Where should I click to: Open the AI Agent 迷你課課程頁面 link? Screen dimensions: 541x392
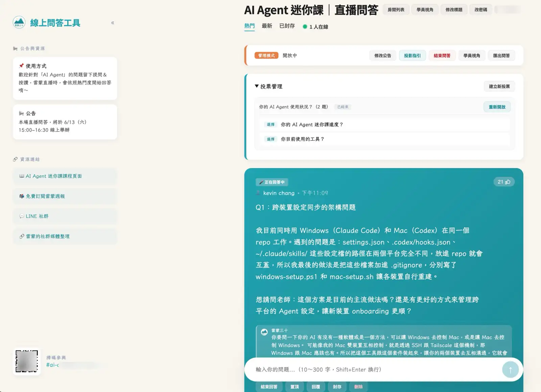click(x=65, y=176)
